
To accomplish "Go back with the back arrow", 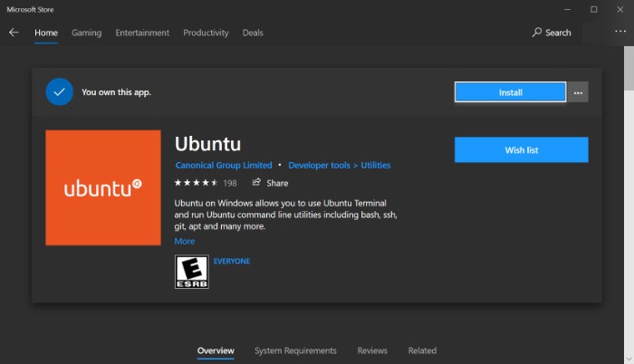I will [14, 33].
